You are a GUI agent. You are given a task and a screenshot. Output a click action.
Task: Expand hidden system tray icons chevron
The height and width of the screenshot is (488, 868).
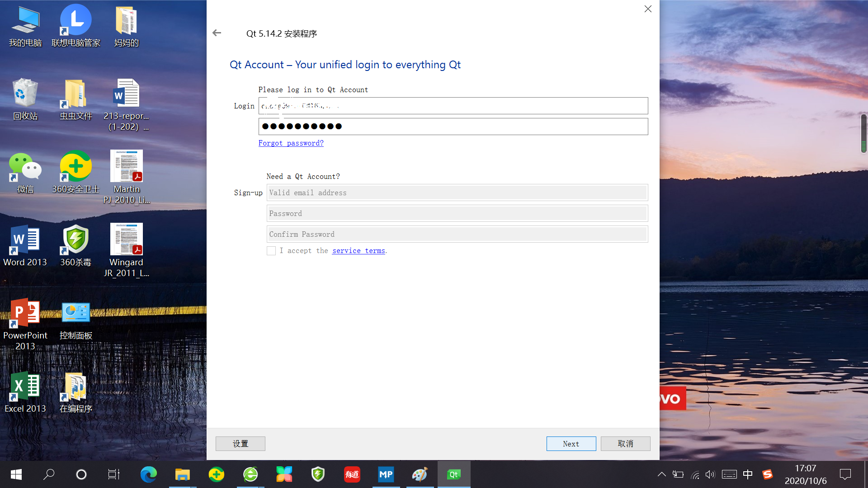661,474
